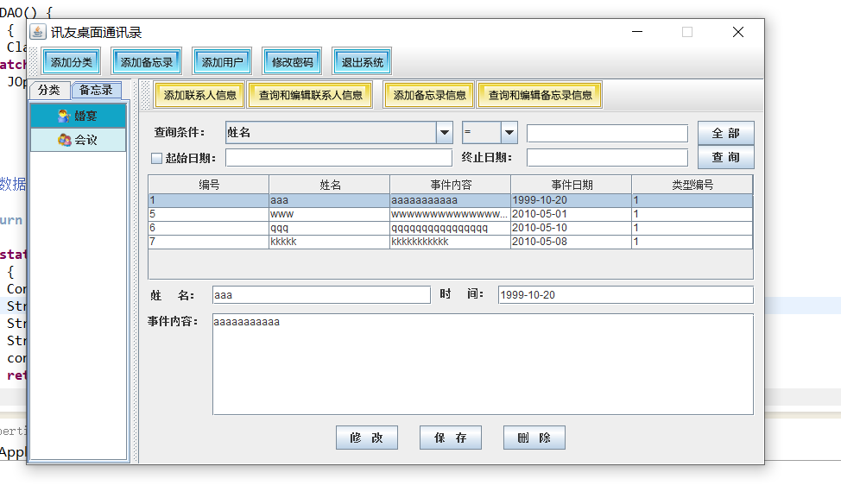
Task: Expand the 姓名 query condition dropdown
Action: pos(445,133)
